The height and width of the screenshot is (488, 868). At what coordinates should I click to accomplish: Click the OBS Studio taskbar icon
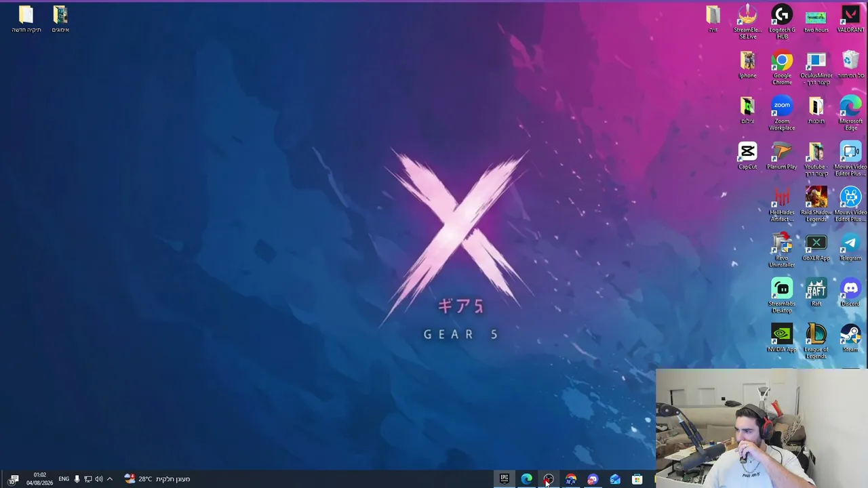pyautogui.click(x=549, y=479)
